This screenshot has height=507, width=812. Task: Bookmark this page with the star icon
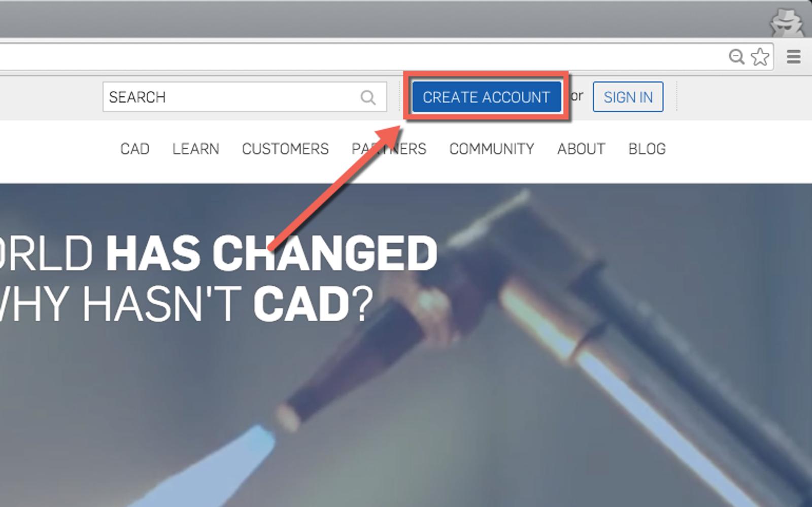click(x=760, y=56)
